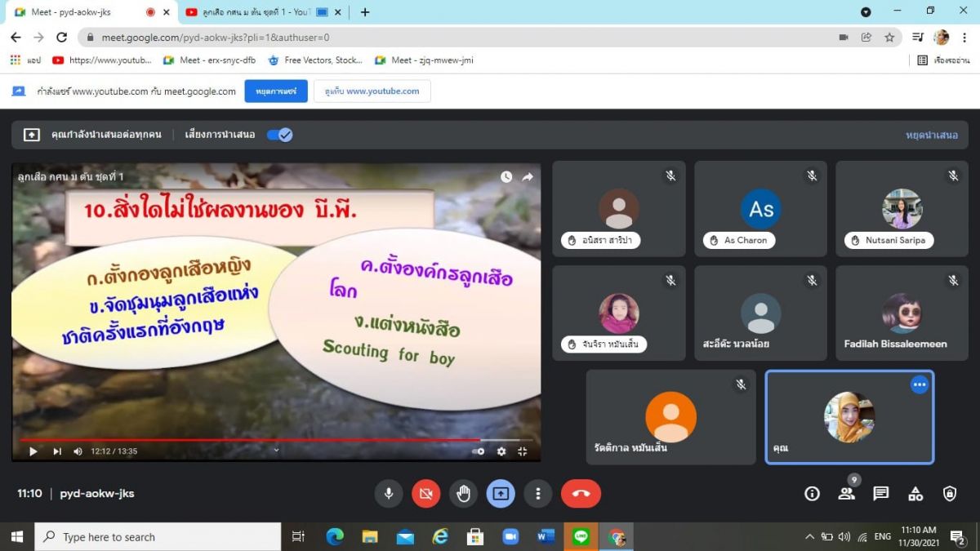
Task: Open the Meet - erx-snyc-dfb bookmark
Action: click(209, 60)
